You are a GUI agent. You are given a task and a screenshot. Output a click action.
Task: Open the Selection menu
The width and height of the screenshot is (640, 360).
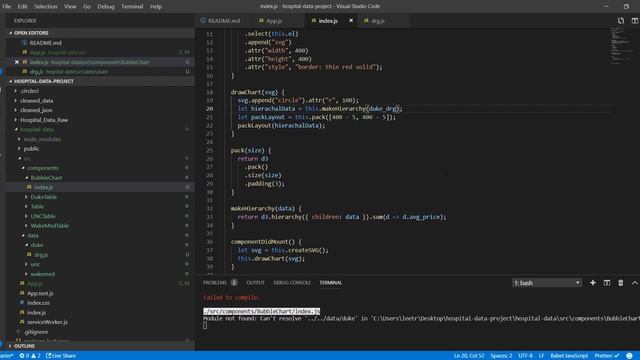pyautogui.click(x=46, y=7)
